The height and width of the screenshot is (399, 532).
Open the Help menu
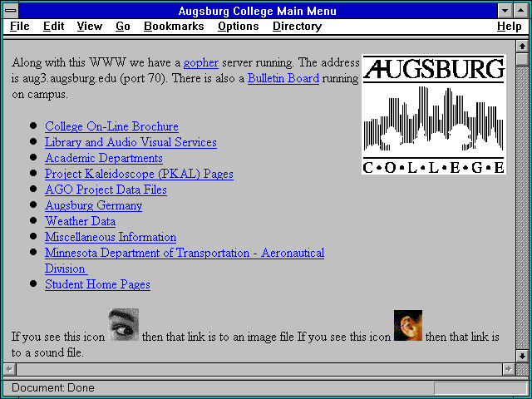[510, 27]
